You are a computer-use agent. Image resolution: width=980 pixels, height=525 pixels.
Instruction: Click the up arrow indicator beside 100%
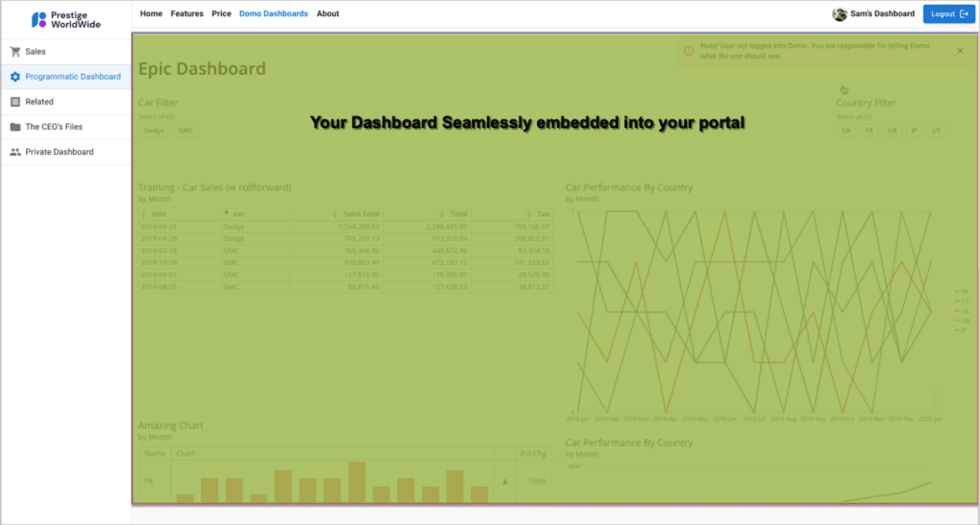click(x=505, y=481)
